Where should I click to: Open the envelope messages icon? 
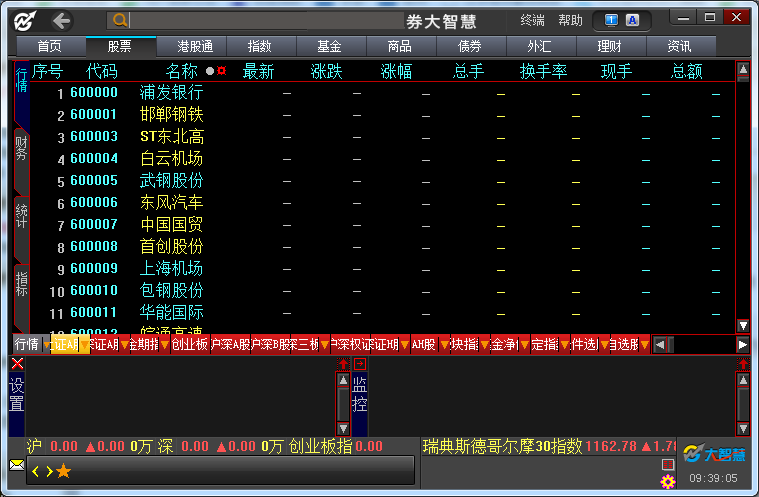tap(17, 465)
